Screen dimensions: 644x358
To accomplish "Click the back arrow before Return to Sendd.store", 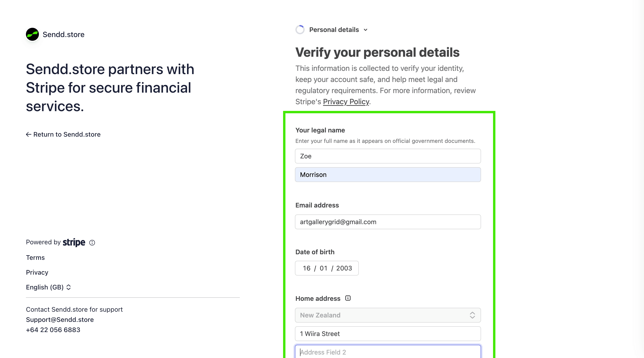I will (28, 134).
